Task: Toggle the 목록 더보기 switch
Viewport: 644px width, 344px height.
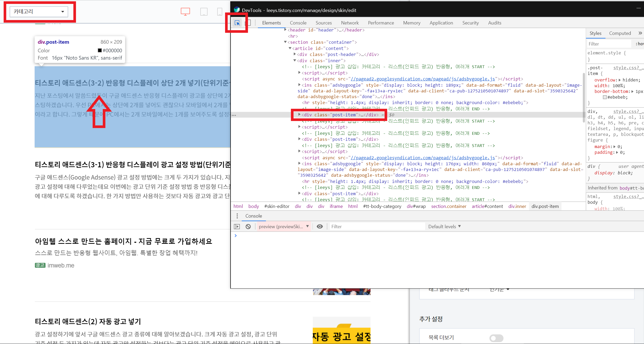Action: click(x=496, y=338)
